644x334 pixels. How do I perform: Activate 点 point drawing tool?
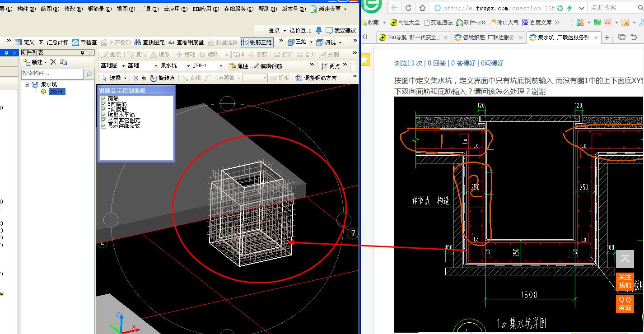(140, 78)
